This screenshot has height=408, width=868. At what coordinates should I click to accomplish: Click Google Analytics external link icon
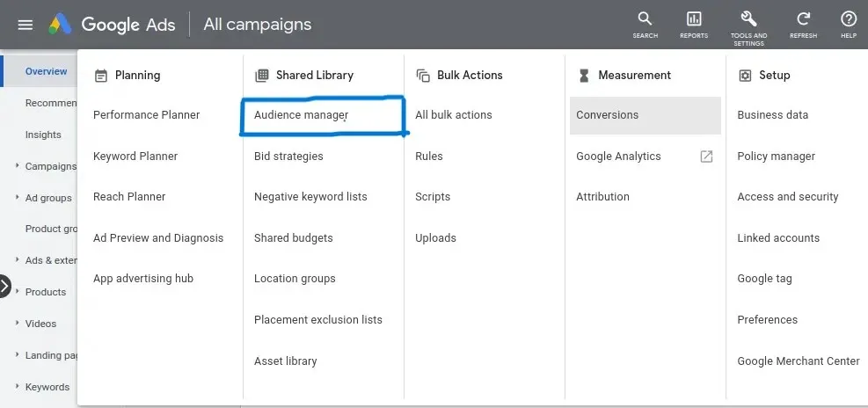pos(706,157)
